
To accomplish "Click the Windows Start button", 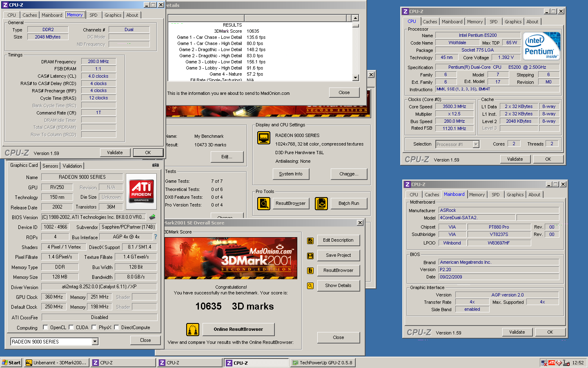I will (x=11, y=363).
